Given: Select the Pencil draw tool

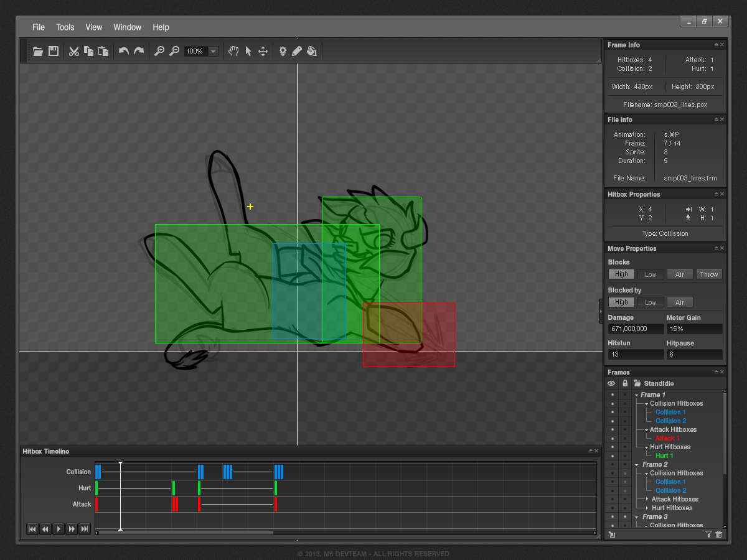Looking at the screenshot, I should 297,51.
